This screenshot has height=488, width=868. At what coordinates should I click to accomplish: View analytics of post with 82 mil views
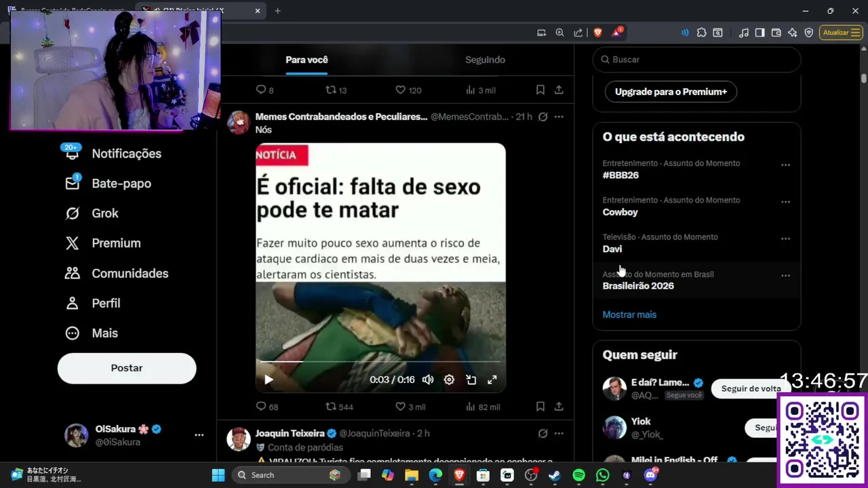pos(483,407)
